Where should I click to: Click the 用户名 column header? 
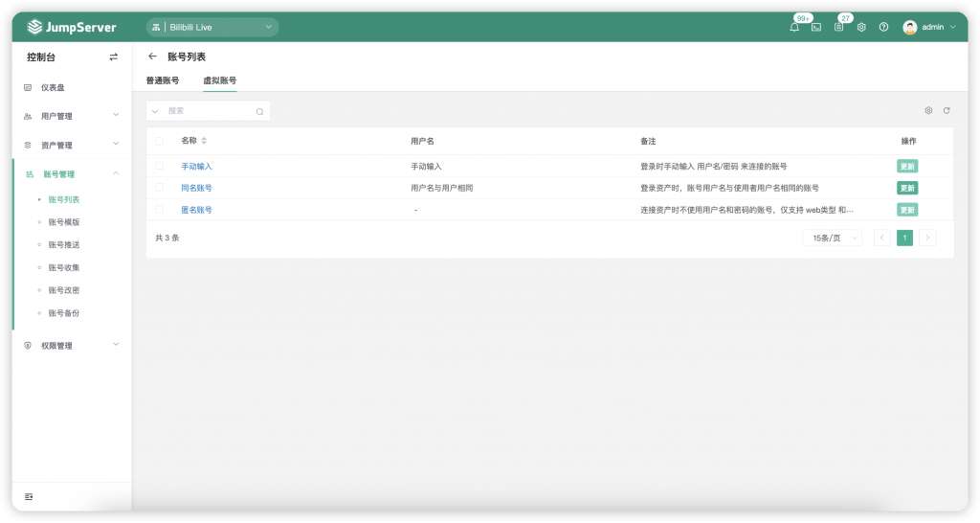coord(422,142)
